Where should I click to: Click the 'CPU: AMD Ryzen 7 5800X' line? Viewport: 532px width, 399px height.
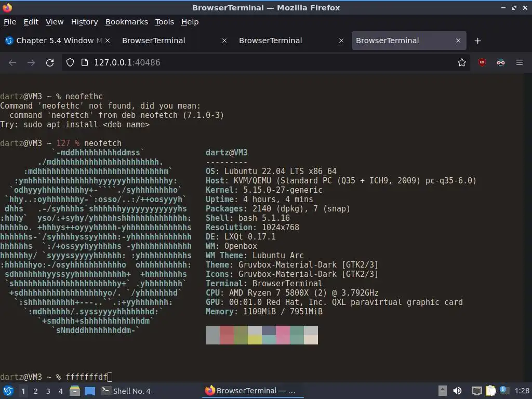point(292,293)
